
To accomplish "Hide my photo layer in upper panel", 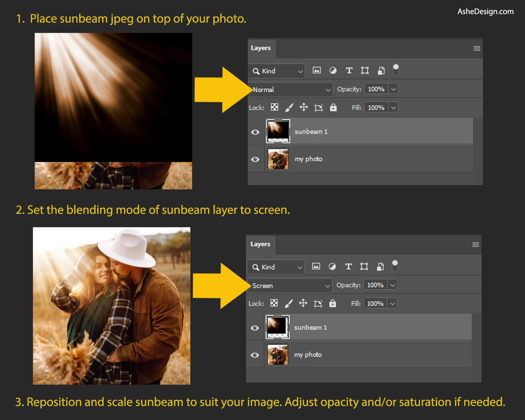I will pos(255,159).
